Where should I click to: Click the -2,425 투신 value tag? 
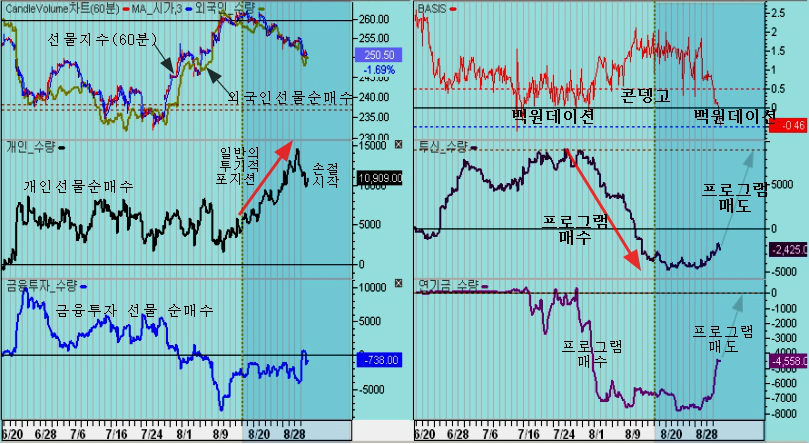click(x=788, y=250)
